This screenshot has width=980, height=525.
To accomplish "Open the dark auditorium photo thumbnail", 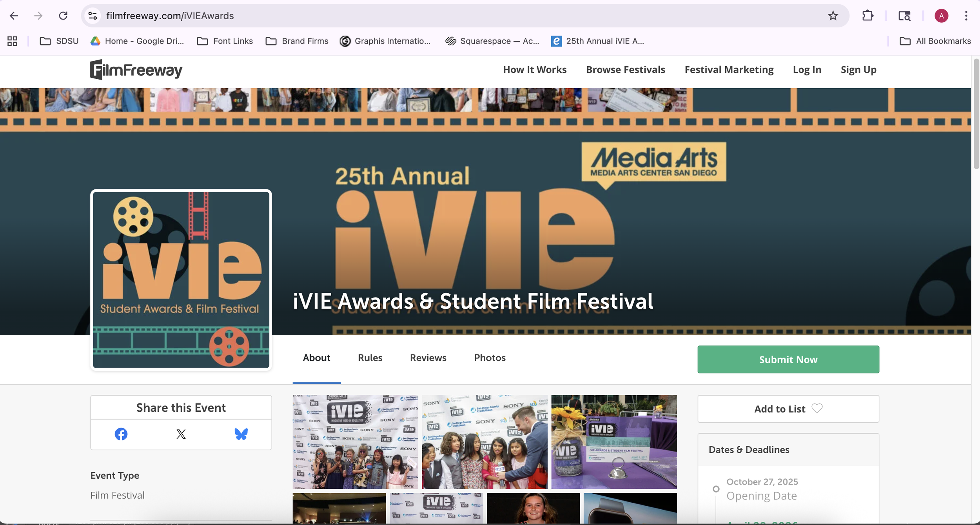I will (339, 508).
